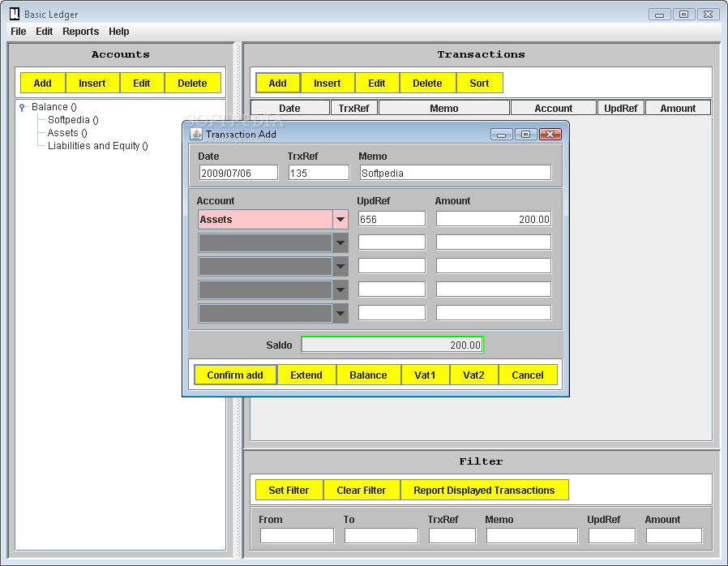Click the Sort transactions button
The image size is (728, 566).
[x=479, y=83]
